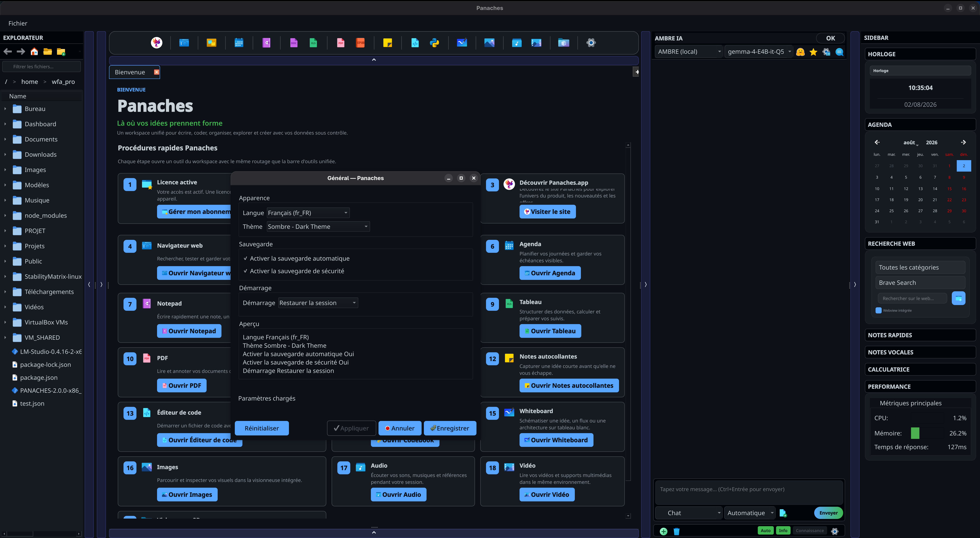Viewport: 980px width, 538px height.
Task: Open the whiteboard toolbar icon
Action: 462,43
